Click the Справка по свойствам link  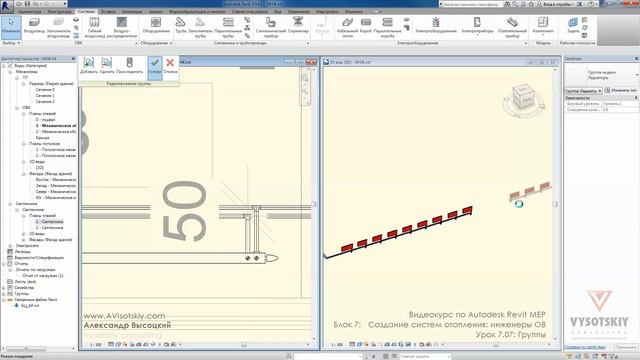tap(584, 347)
